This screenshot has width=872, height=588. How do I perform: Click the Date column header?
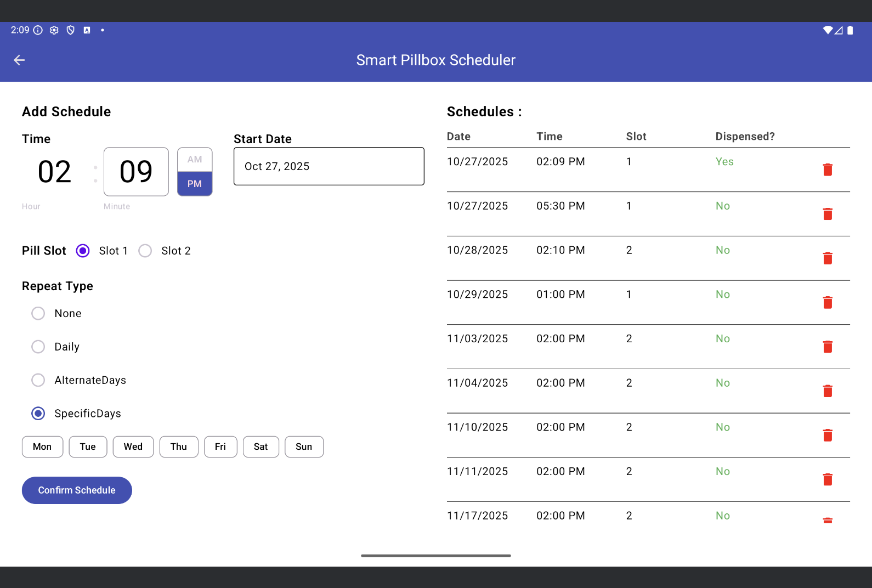[458, 136]
